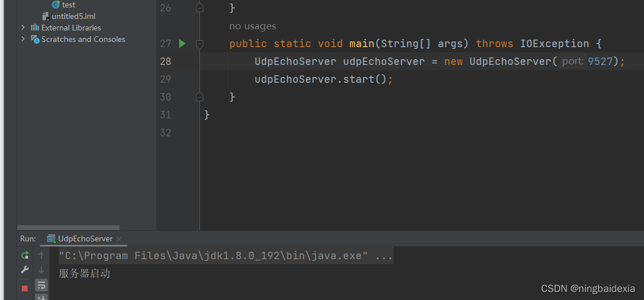This screenshot has width=644, height=300.
Task: Click the port number 9527 in the code
Action: [x=600, y=61]
